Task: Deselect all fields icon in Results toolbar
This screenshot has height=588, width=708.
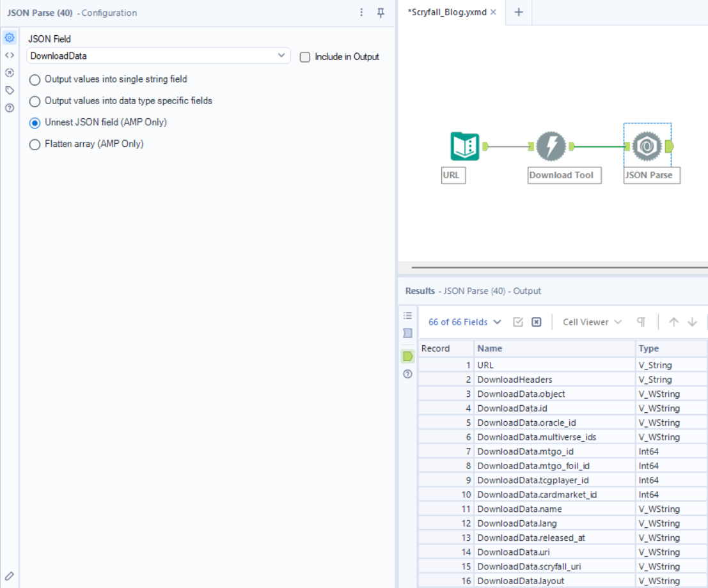Action: pyautogui.click(x=537, y=322)
